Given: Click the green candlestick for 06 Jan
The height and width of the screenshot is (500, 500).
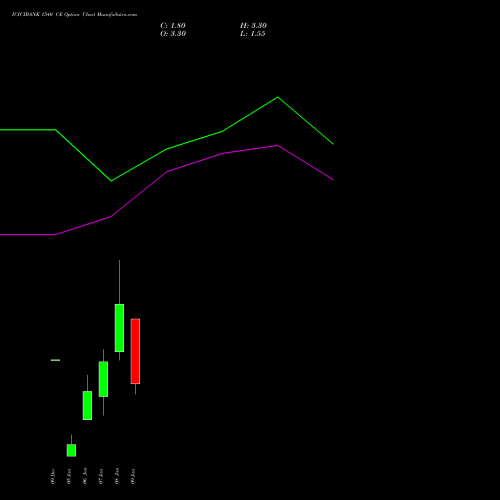Looking at the screenshot, I should (x=87, y=405).
